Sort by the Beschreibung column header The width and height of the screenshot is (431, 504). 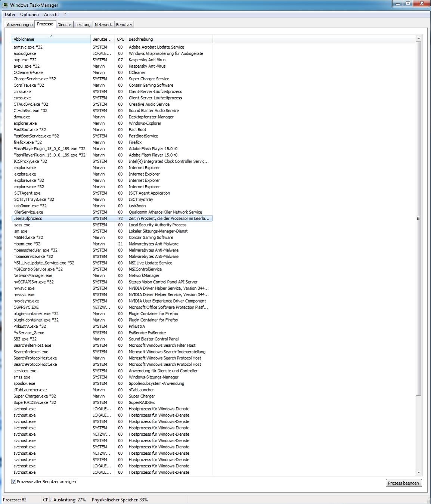170,39
